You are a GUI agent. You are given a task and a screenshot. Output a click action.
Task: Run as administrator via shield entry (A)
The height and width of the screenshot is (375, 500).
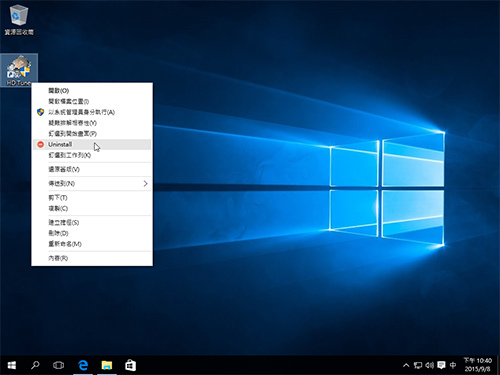coord(92,112)
